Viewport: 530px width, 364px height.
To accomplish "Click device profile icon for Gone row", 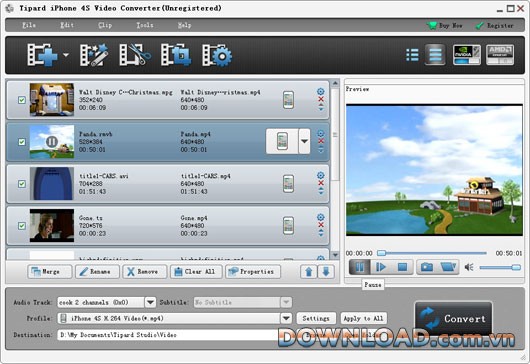I will coord(288,226).
